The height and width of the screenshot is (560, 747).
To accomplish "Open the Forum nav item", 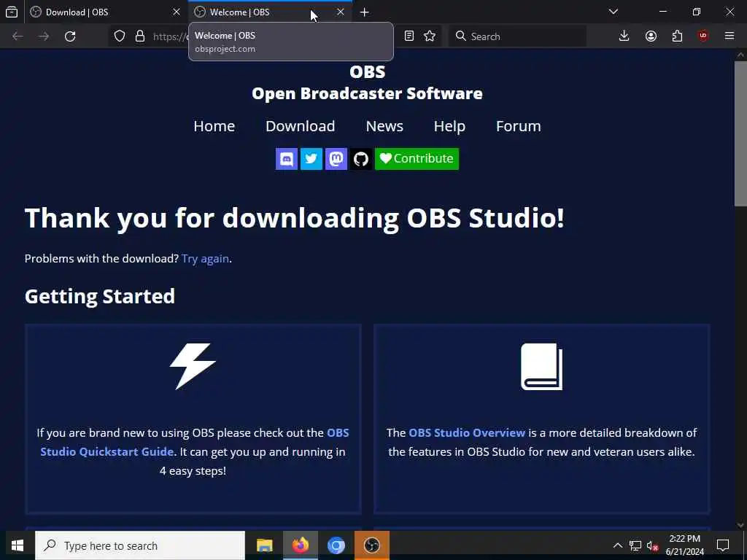I will (519, 126).
